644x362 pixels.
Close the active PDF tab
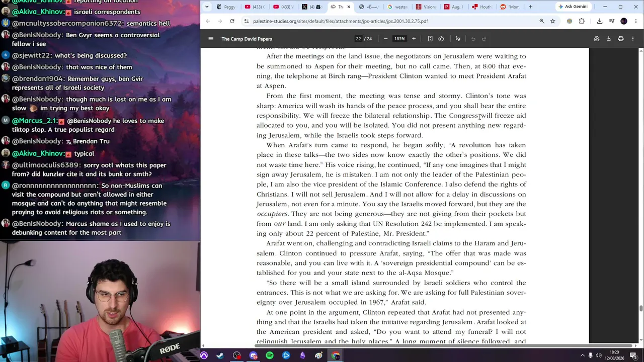349,7
